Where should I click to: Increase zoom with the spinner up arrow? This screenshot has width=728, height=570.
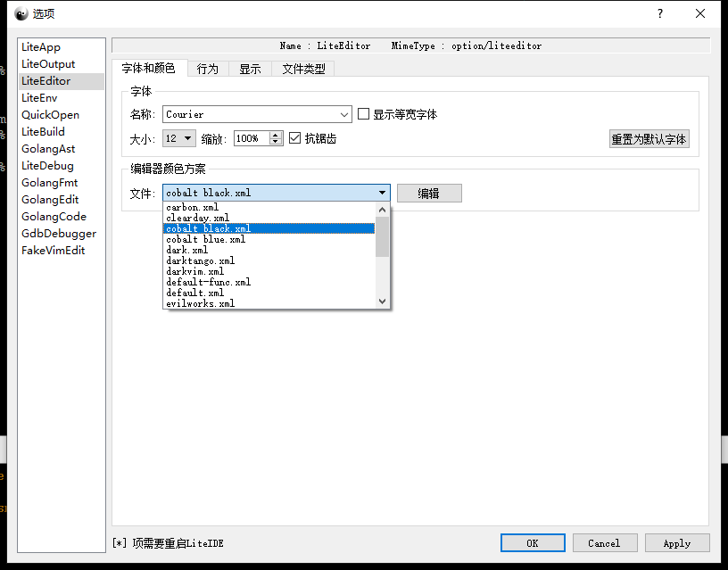(276, 135)
